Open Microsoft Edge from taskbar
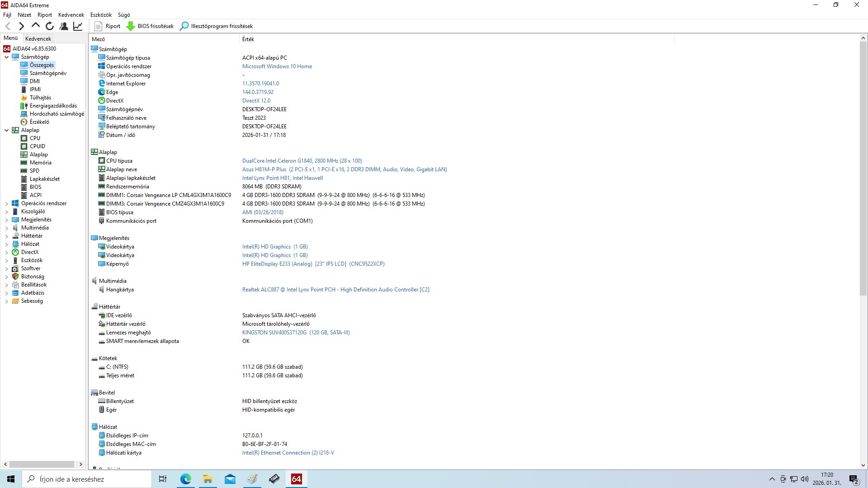Screen dimensions: 868x488 (186, 479)
